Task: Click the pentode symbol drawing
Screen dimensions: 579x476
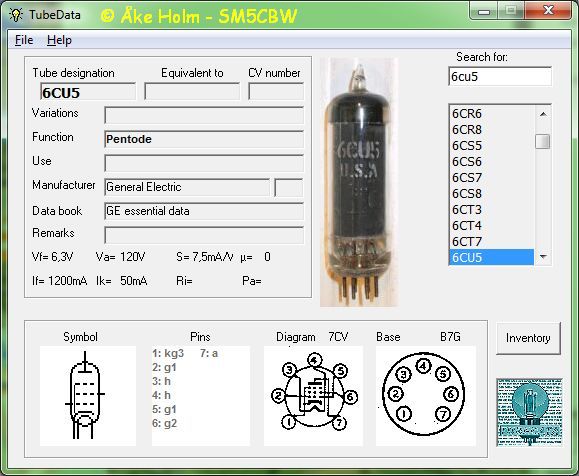Action: click(88, 396)
